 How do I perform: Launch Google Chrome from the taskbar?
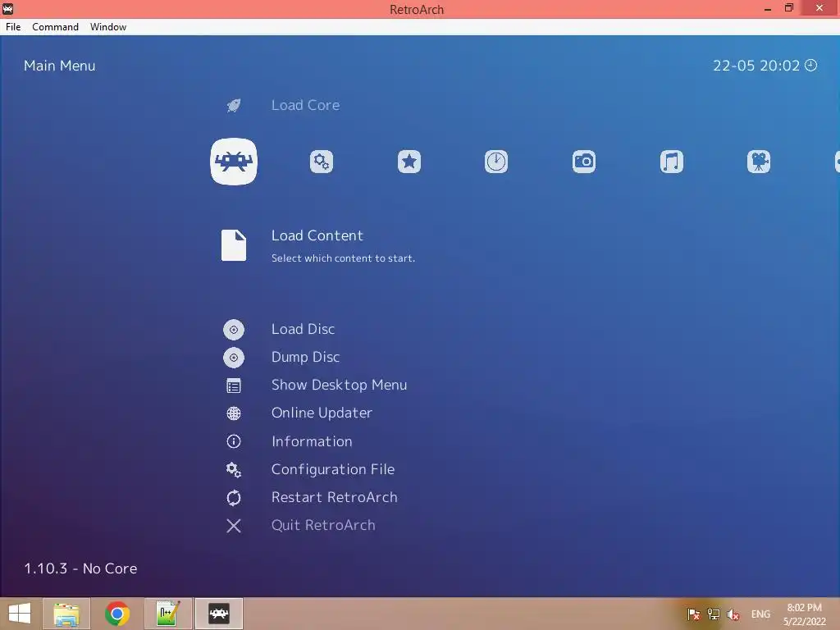(117, 614)
